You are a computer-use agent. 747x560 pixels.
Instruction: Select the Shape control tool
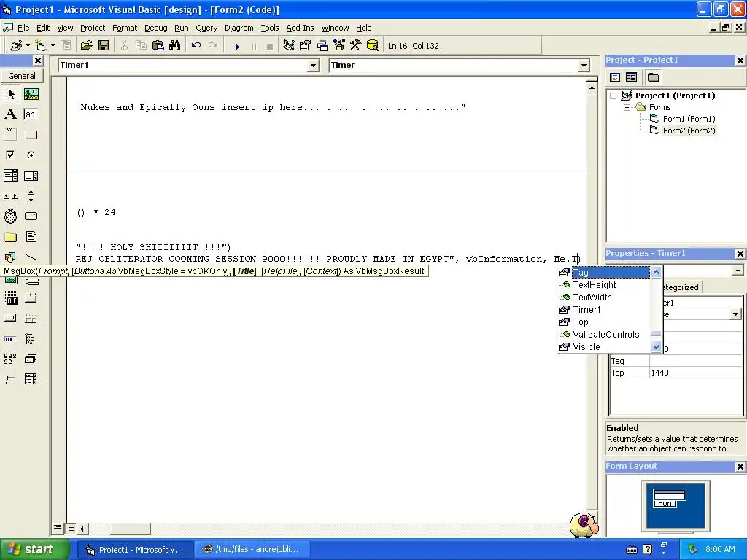[x=10, y=257]
